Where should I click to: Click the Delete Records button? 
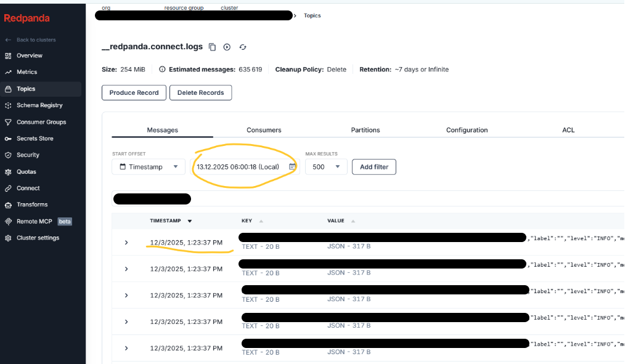(201, 92)
